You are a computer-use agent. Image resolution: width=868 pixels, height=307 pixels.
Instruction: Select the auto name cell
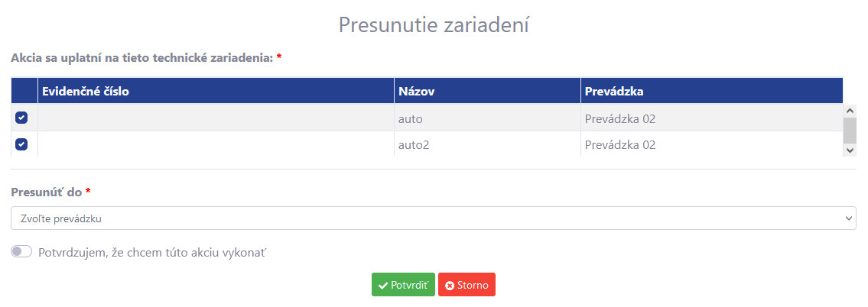(487, 118)
